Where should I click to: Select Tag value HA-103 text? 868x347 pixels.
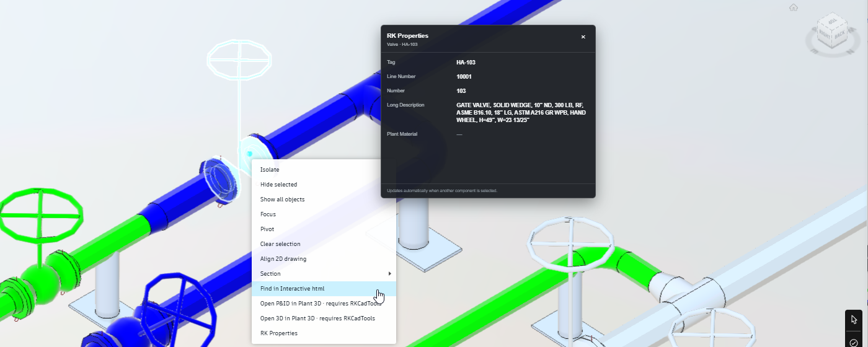[x=466, y=63]
